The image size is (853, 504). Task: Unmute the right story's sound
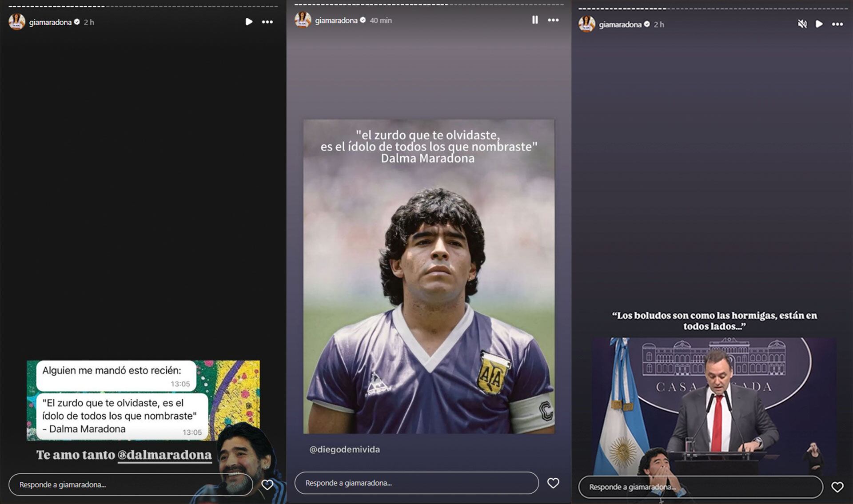[802, 24]
